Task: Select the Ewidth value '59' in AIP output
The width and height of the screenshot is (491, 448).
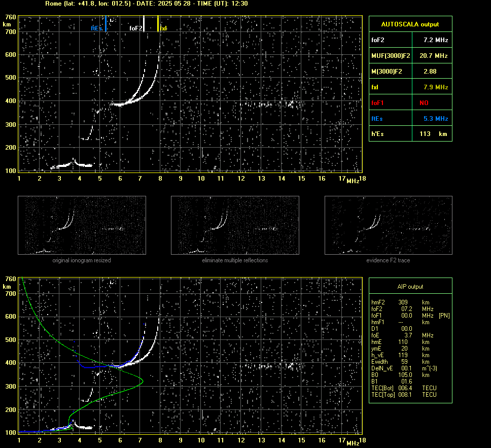Action: [405, 362]
